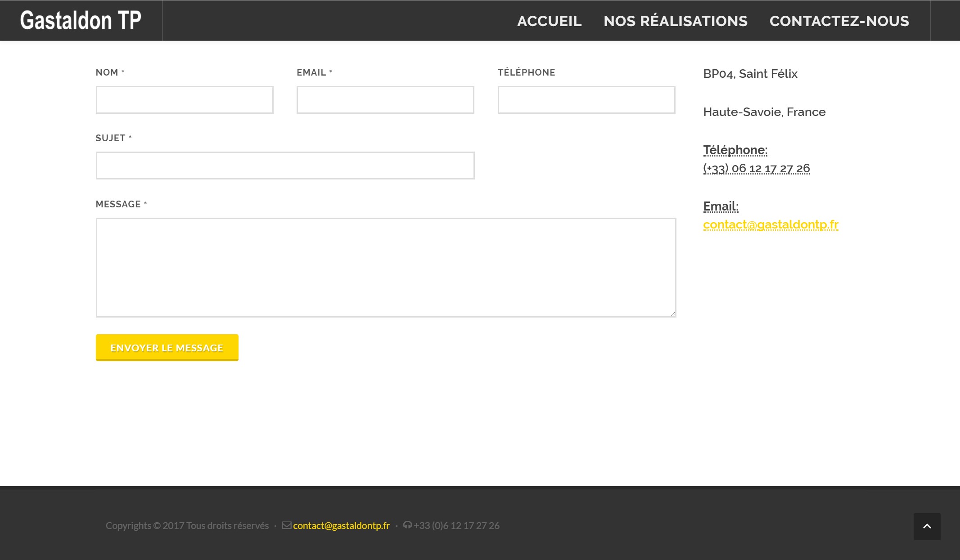Image resolution: width=960 pixels, height=560 pixels.
Task: Click the Gastaldon TP logo
Action: pyautogui.click(x=81, y=21)
